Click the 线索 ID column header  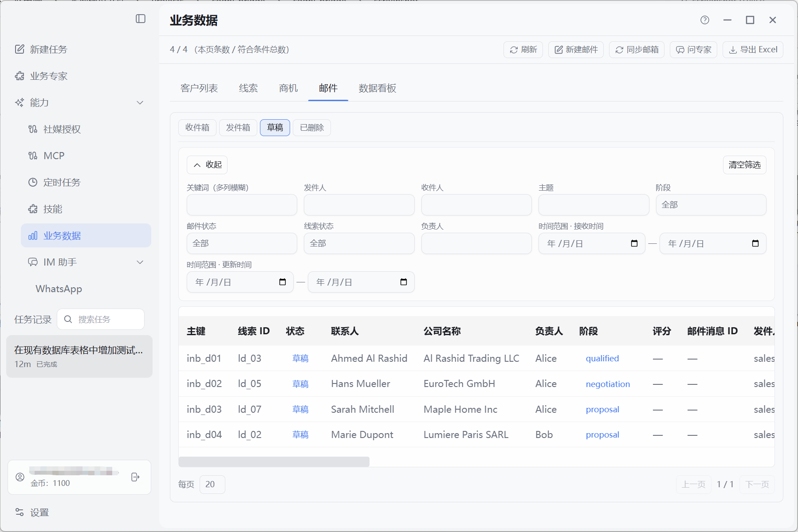(x=254, y=331)
